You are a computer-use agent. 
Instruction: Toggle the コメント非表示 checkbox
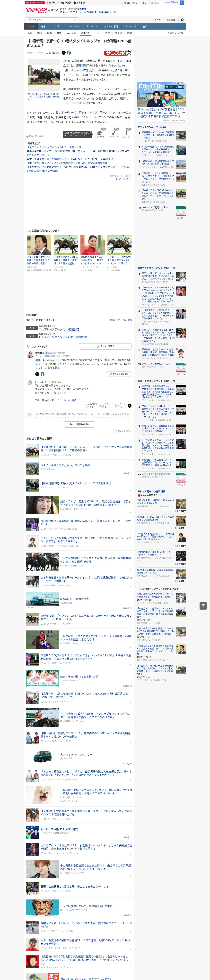115,431
